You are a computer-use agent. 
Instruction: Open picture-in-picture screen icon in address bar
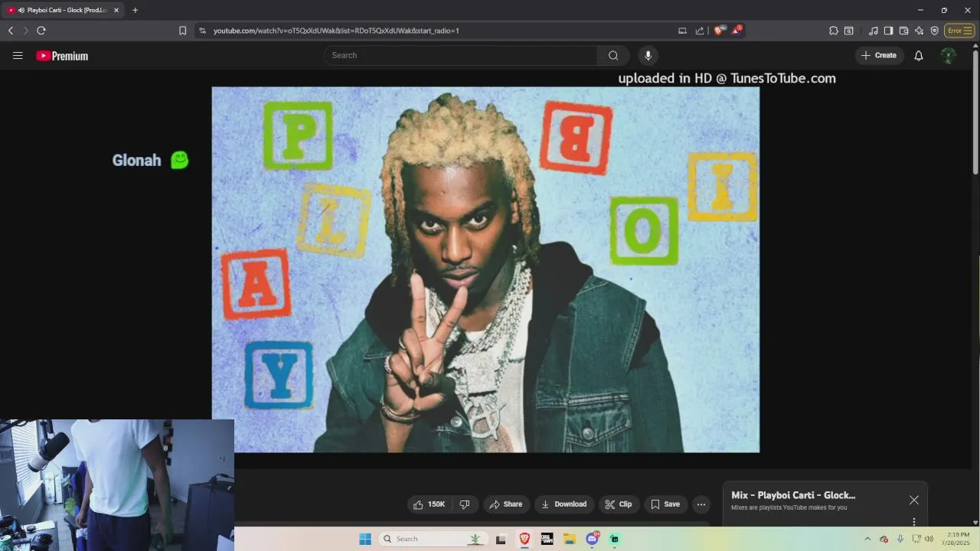click(682, 31)
